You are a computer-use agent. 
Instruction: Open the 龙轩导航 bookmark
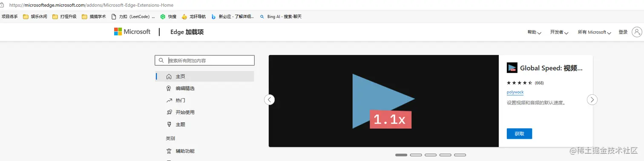pyautogui.click(x=194, y=17)
